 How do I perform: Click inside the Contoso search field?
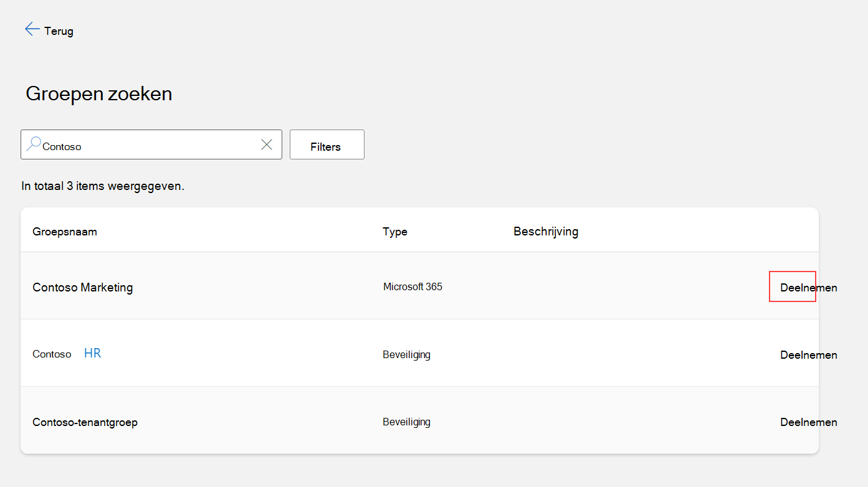click(x=151, y=144)
